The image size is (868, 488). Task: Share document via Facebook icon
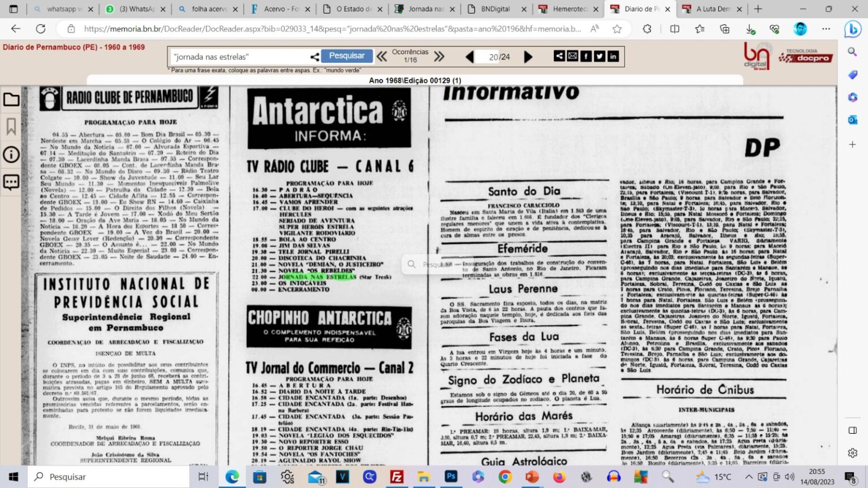coord(586,56)
